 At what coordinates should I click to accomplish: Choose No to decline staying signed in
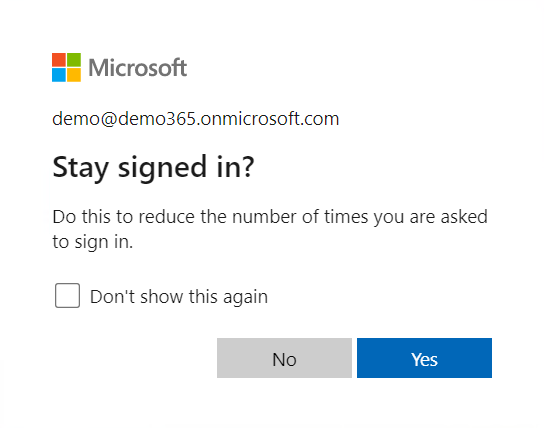[284, 358]
